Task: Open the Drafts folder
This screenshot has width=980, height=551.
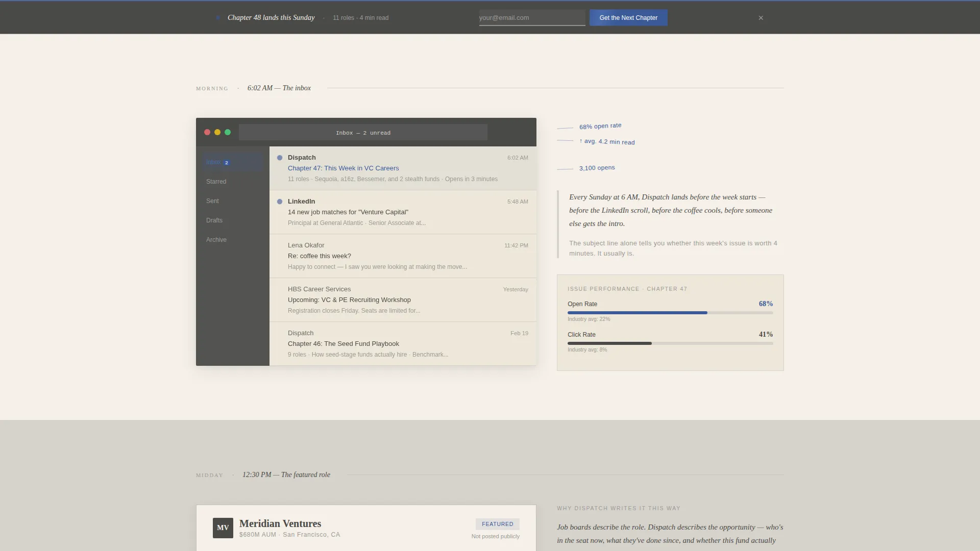Action: pos(232,220)
